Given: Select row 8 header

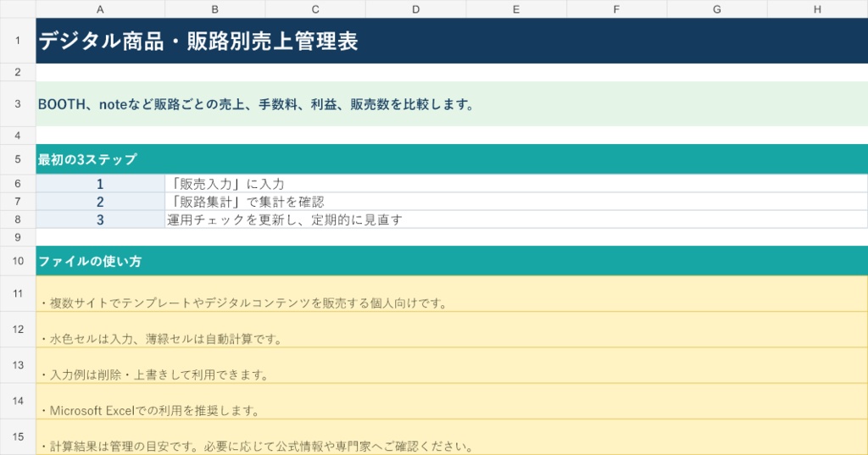Looking at the screenshot, I should tap(18, 219).
